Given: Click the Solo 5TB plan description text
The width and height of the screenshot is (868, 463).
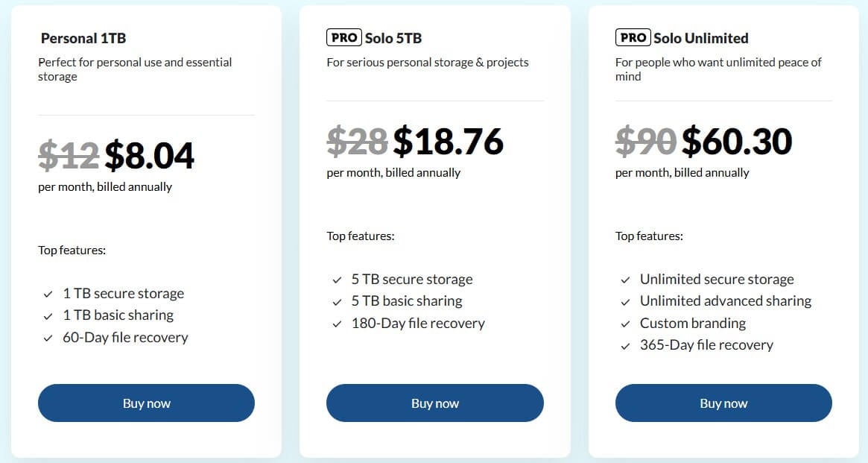Looking at the screenshot, I should point(428,63).
